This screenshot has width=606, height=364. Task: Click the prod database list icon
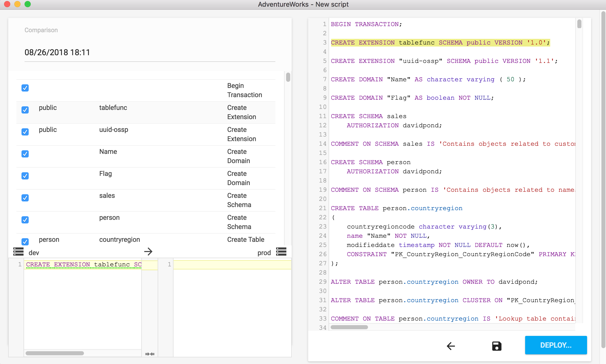click(281, 252)
